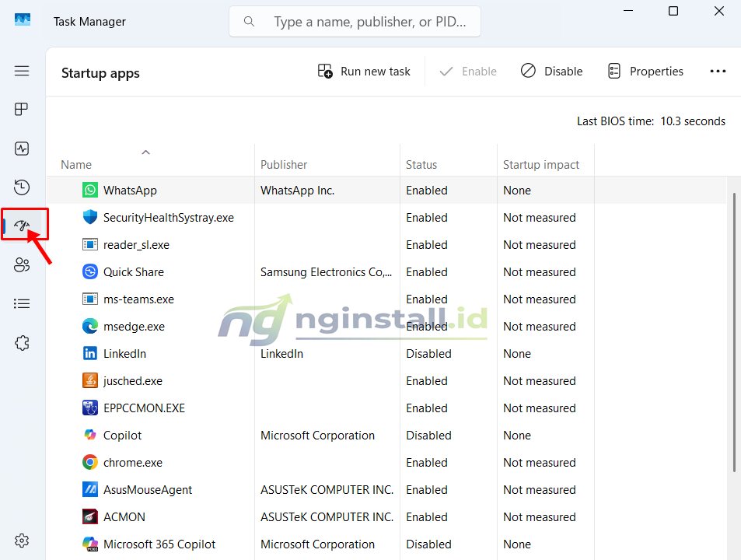Open the Services page puzzle icon
The image size is (741, 560).
click(22, 343)
